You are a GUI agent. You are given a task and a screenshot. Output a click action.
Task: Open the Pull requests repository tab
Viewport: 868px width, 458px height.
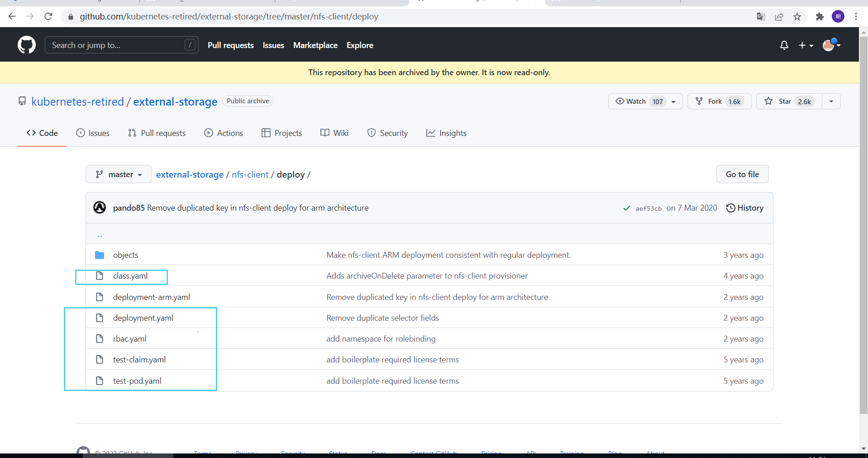point(157,133)
